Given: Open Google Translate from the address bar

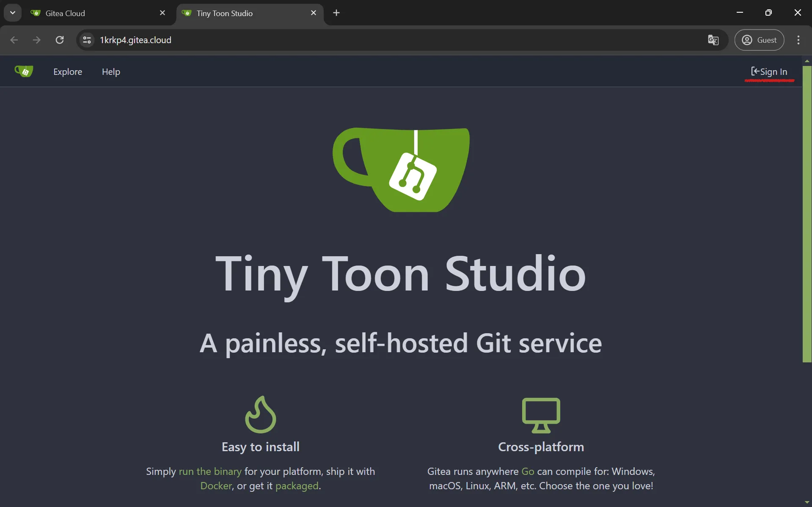Looking at the screenshot, I should pos(713,40).
